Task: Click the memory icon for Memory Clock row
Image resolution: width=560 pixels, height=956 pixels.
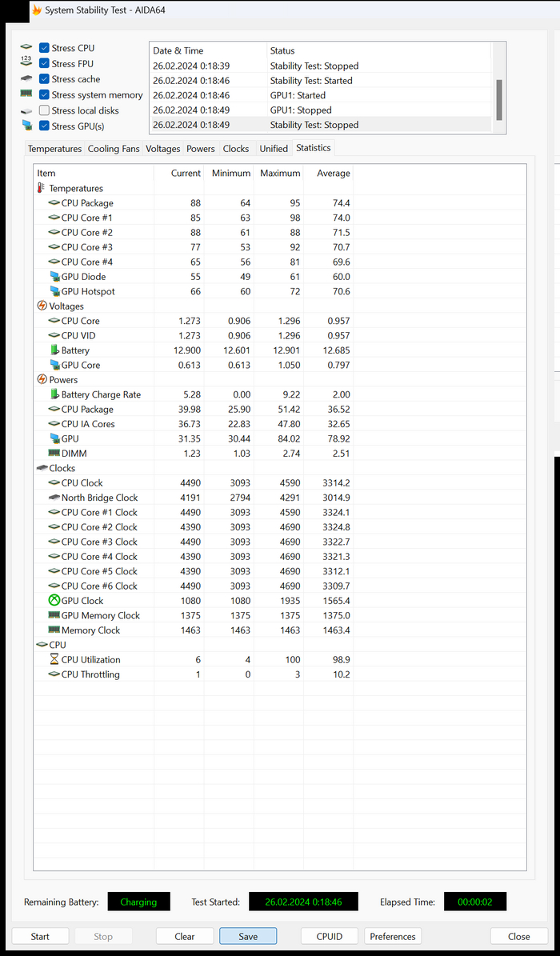Action: coord(54,630)
